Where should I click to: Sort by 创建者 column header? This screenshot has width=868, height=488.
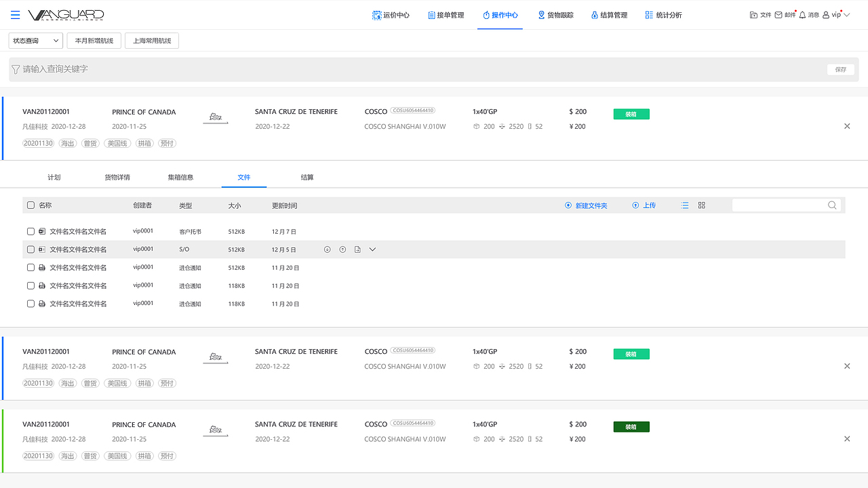click(142, 205)
